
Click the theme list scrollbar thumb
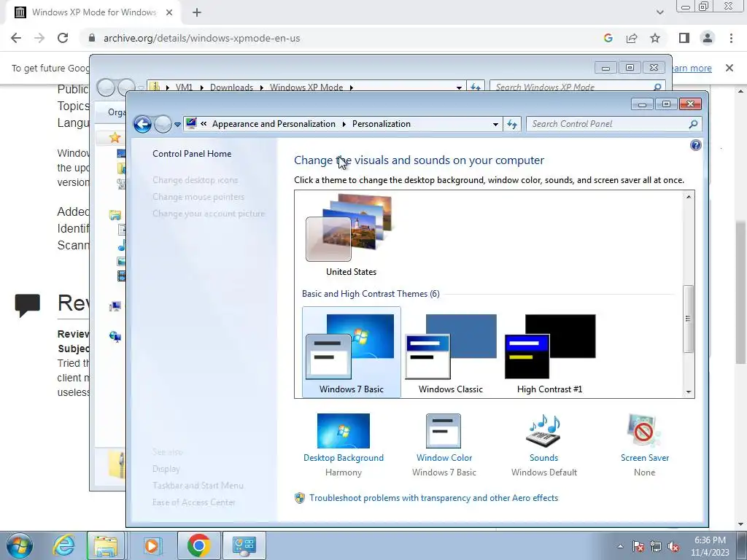(x=688, y=319)
